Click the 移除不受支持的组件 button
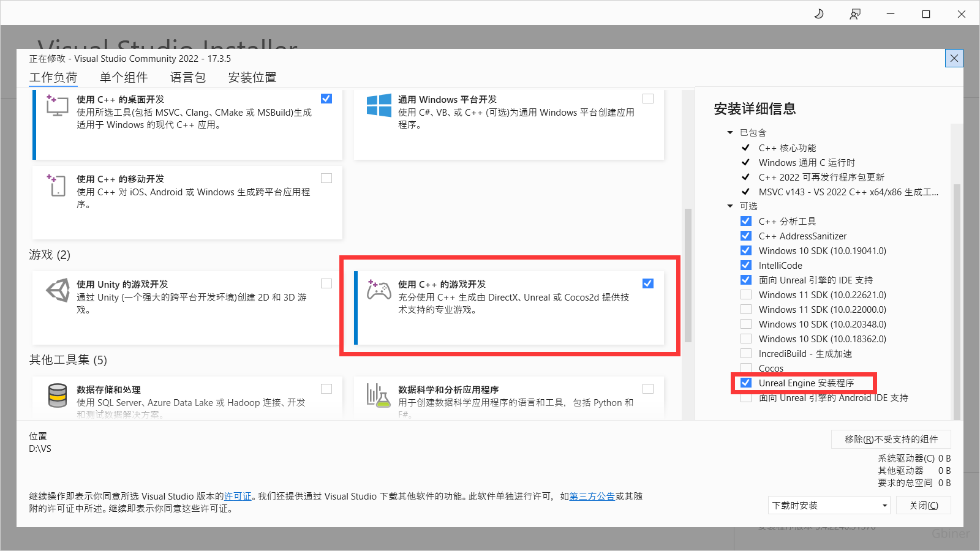Screen dimensions: 980x551 [x=891, y=439]
